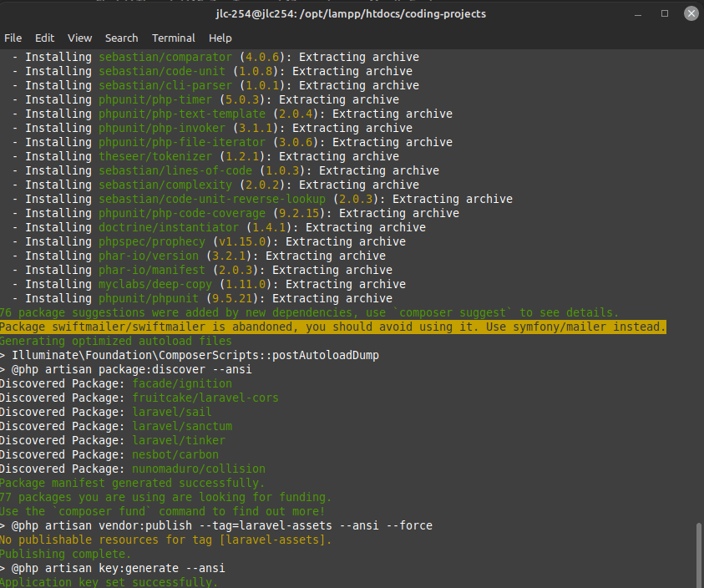The image size is (704, 588).
Task: Open the Search menu
Action: tap(121, 38)
